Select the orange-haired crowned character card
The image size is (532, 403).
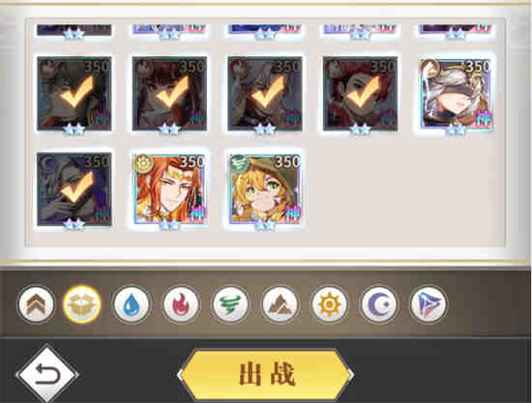pos(169,189)
